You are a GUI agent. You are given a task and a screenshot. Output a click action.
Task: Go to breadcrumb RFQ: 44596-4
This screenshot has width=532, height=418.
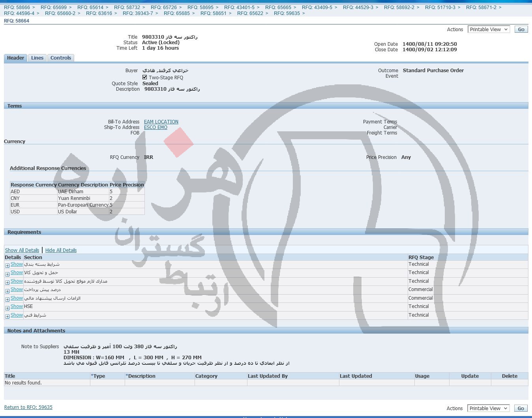pyautogui.click(x=19, y=13)
